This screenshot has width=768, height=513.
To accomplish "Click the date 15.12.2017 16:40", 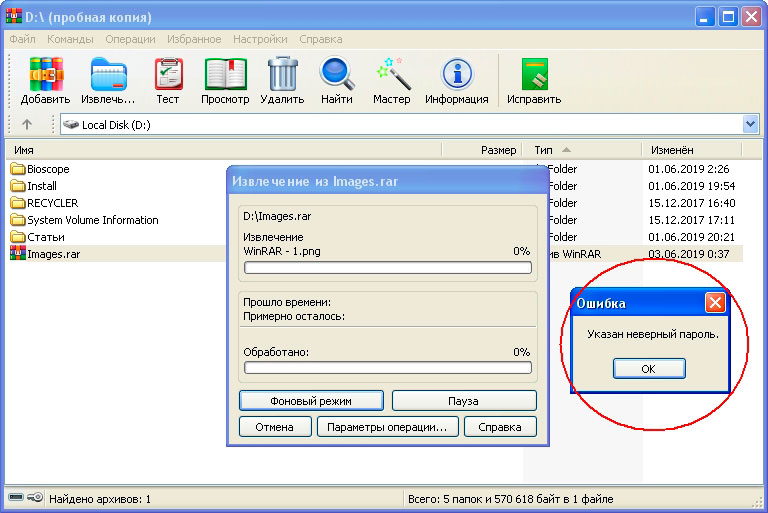I will point(692,203).
